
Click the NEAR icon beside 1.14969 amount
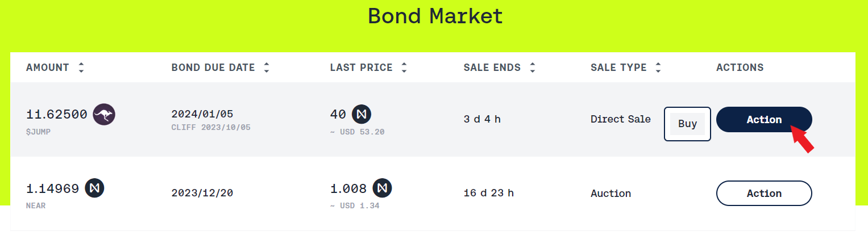click(x=94, y=188)
